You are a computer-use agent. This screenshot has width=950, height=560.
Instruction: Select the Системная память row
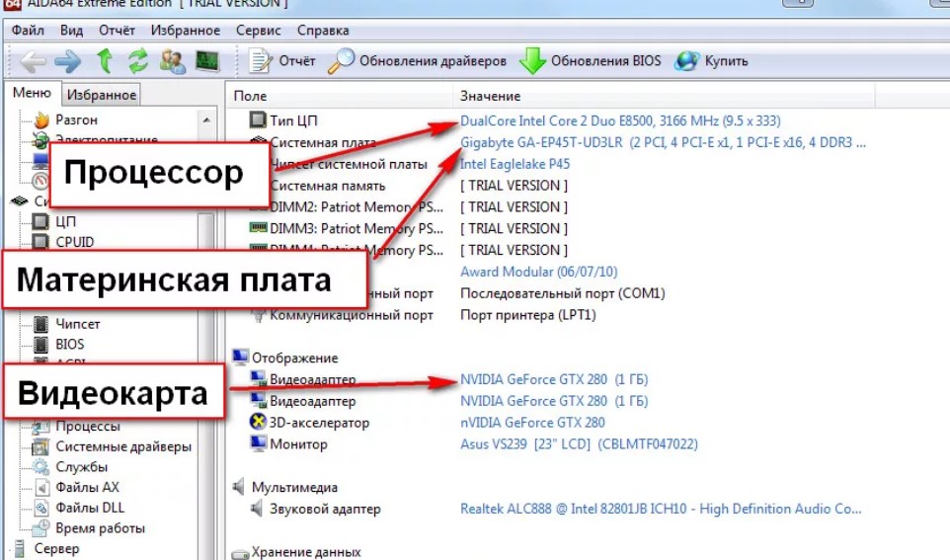coord(328,186)
